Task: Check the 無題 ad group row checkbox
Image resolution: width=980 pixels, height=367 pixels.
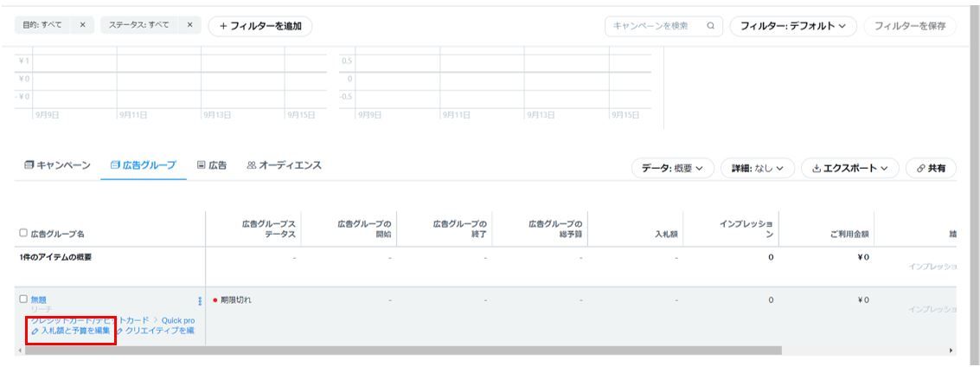Action: click(23, 299)
